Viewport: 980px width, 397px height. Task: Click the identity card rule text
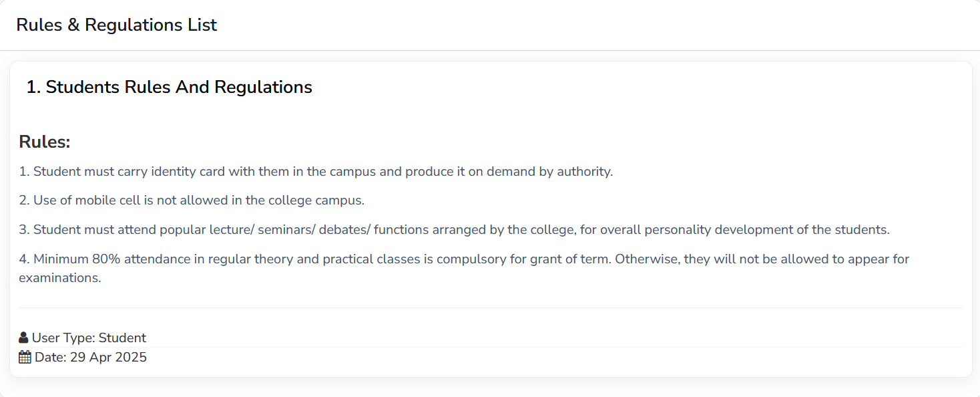click(x=316, y=171)
